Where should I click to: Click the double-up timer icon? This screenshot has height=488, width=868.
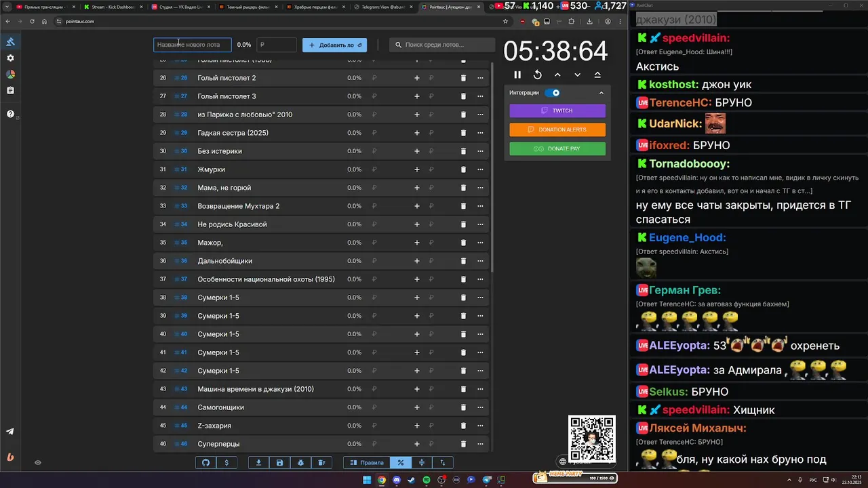point(597,75)
